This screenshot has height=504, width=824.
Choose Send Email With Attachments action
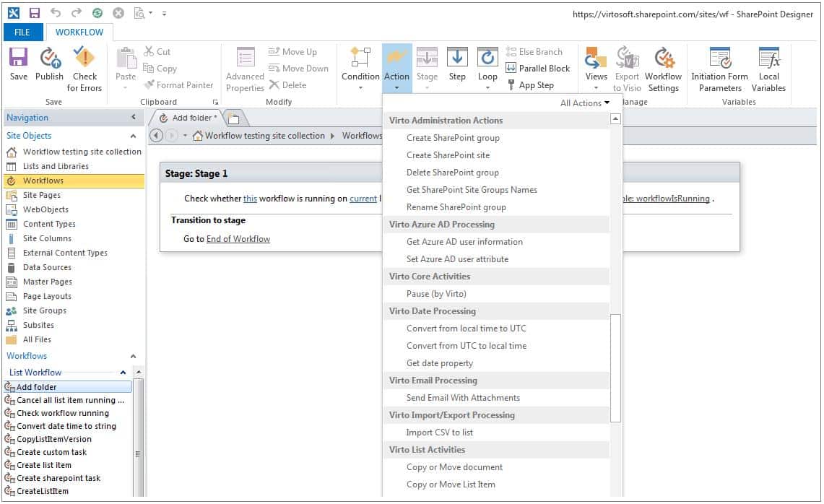(x=463, y=398)
